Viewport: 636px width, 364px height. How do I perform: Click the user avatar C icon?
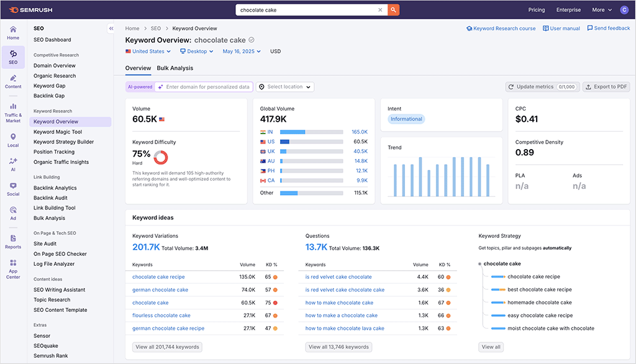pos(624,10)
